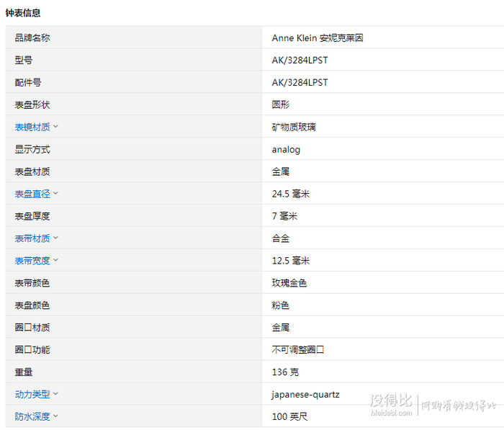Select the 配件号 label
Viewport: 504px width, 430px height.
pyautogui.click(x=28, y=83)
